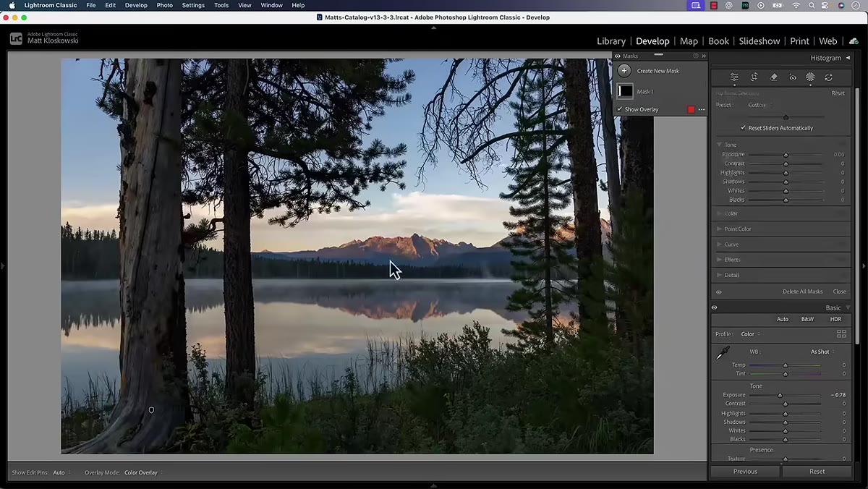Collapse the Basic panel triangle
This screenshot has width=868, height=489.
point(848,307)
